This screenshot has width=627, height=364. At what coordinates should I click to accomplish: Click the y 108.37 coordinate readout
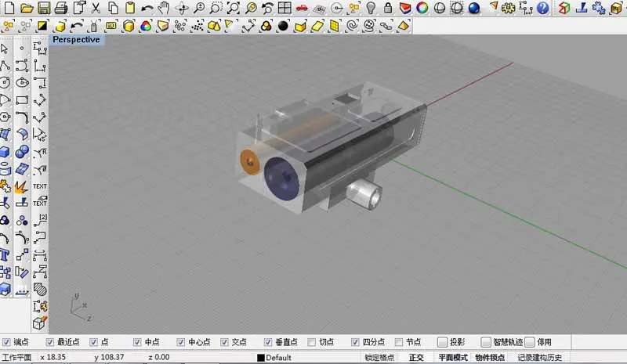pyautogui.click(x=109, y=357)
